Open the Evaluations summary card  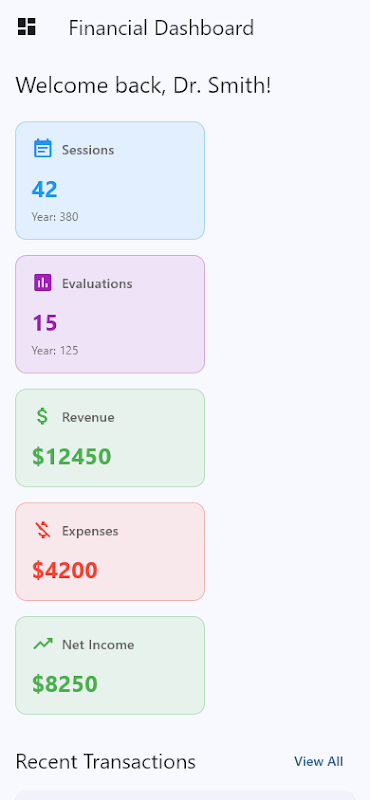110,314
